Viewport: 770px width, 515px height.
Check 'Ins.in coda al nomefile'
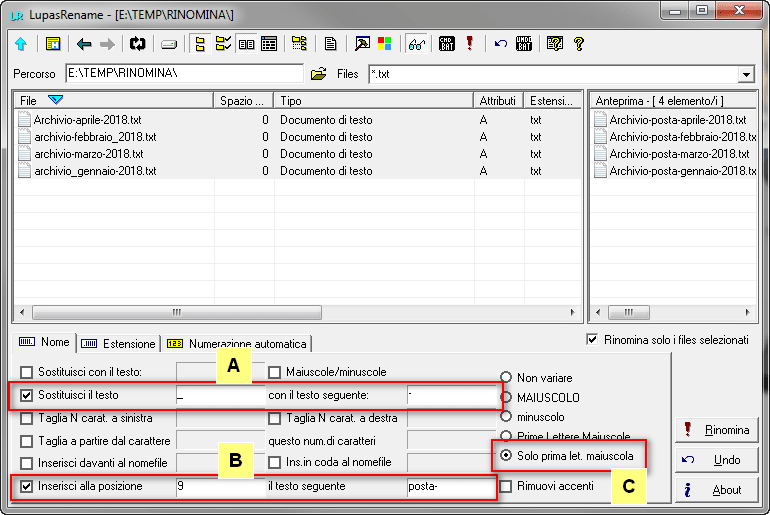[x=275, y=462]
